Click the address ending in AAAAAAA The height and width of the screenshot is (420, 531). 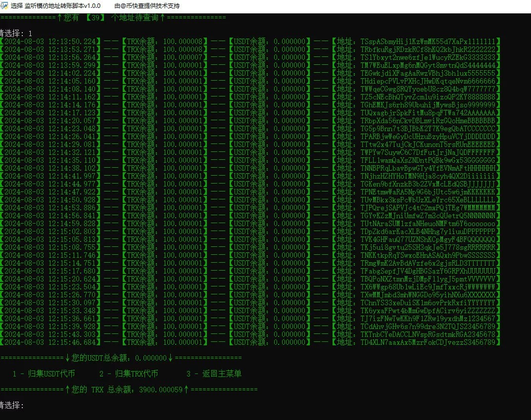[428, 112]
